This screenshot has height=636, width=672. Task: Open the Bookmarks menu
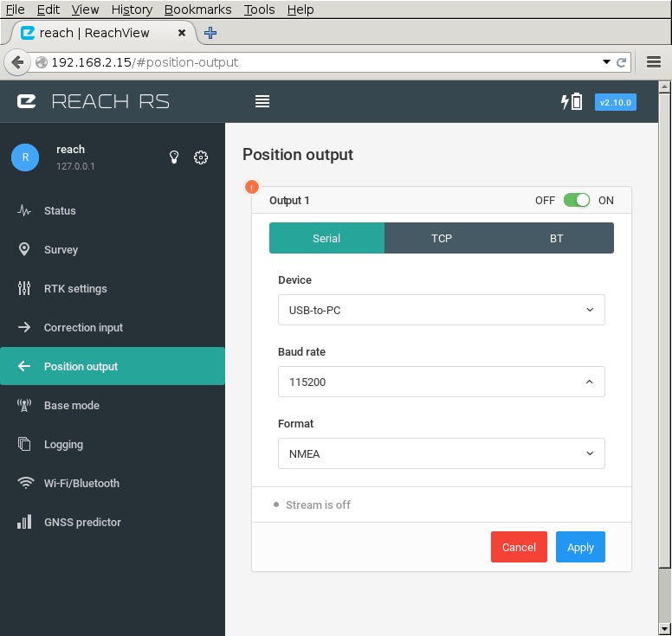(x=198, y=10)
